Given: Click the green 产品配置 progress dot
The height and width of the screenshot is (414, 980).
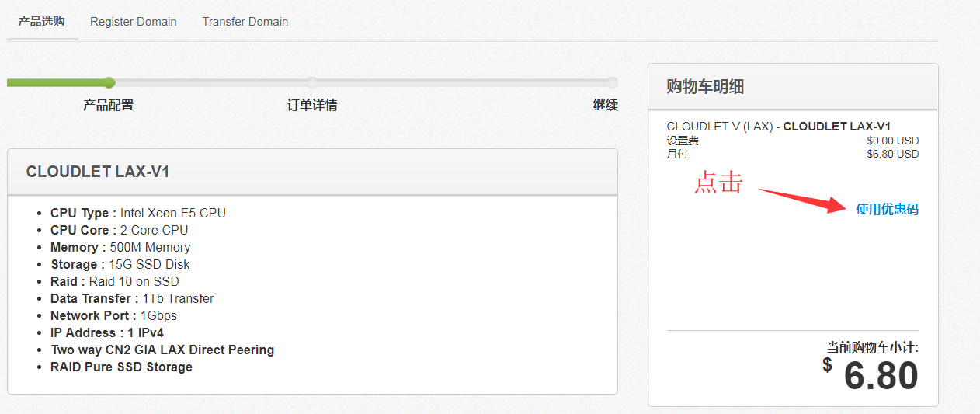Looking at the screenshot, I should [109, 82].
